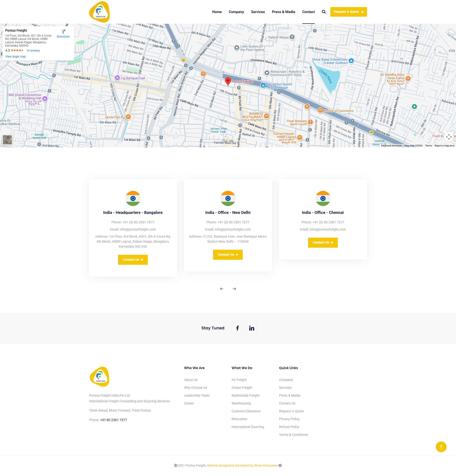456x476 pixels.
Task: Open Press & Media menu
Action: (283, 12)
